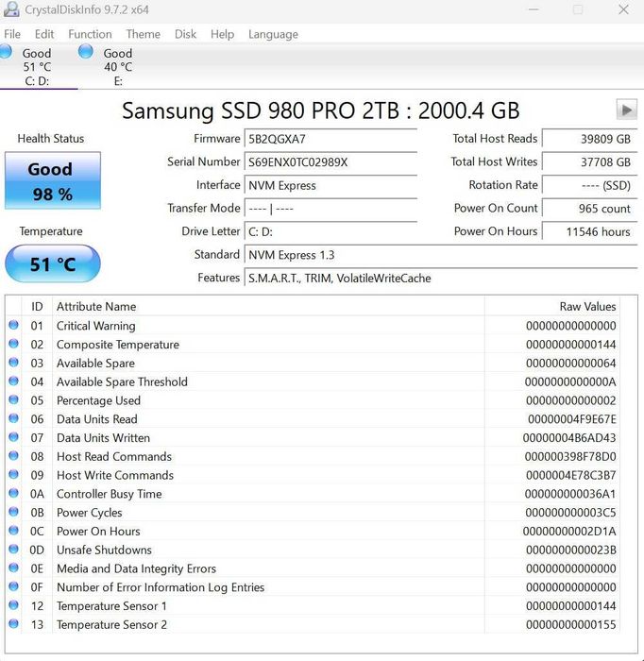Screen dimensions: 644x661
Task: Minimize the CrystalDiskInfo window
Action: pyautogui.click(x=534, y=9)
